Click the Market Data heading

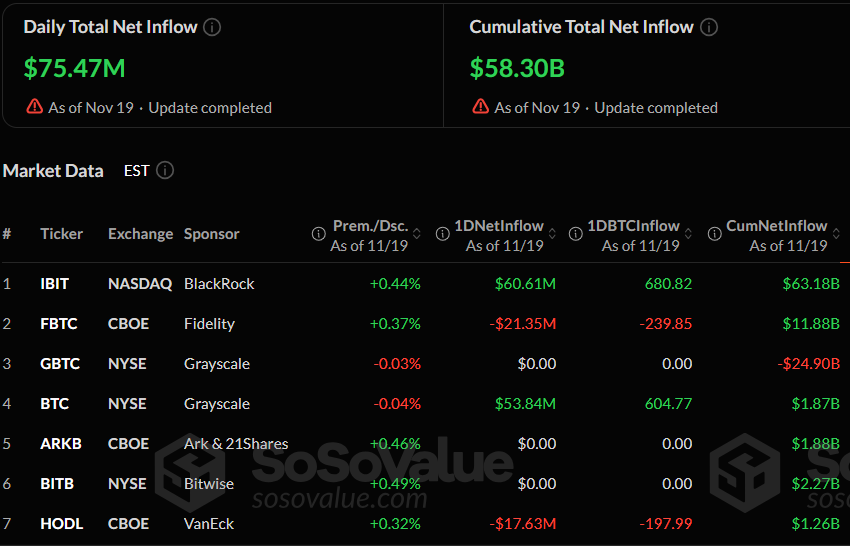tap(53, 171)
